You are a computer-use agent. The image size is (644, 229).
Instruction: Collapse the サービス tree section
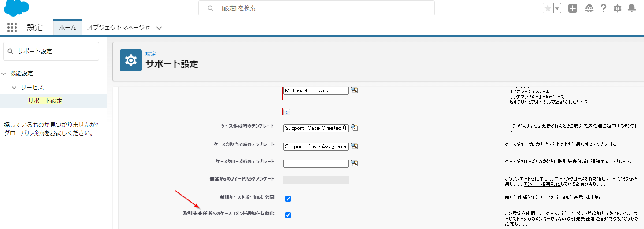[x=14, y=87]
